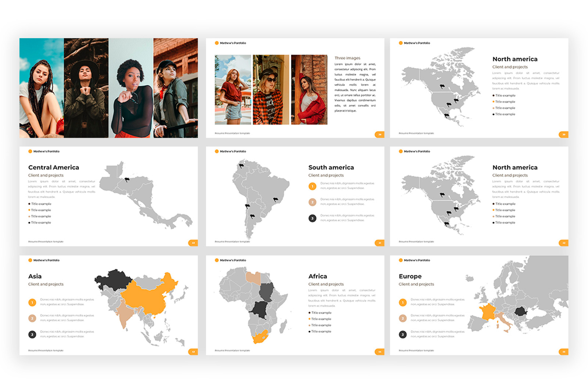
Task: Click badge 2 on the South america slide
Action: [312, 202]
